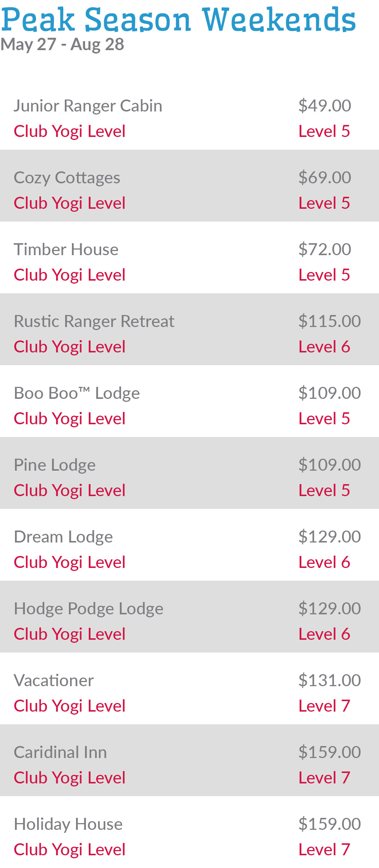Open the Timber House listing
This screenshot has width=379, height=868.
pyautogui.click(x=66, y=250)
